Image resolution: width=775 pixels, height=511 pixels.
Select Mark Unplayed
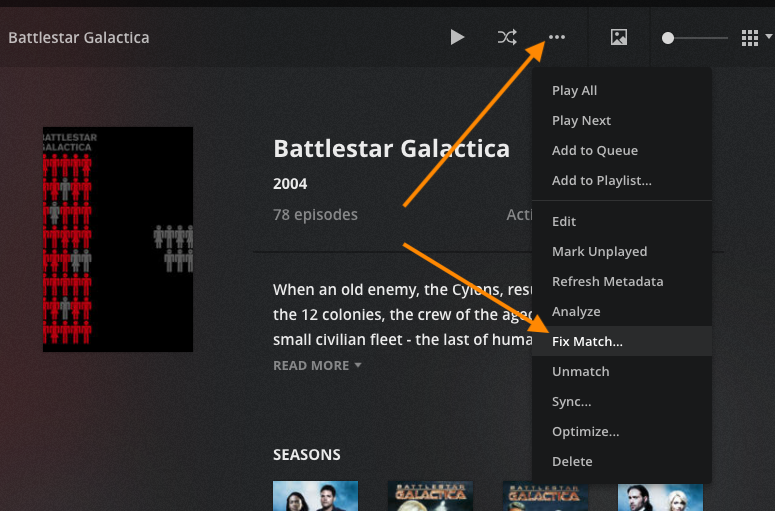coord(622,252)
